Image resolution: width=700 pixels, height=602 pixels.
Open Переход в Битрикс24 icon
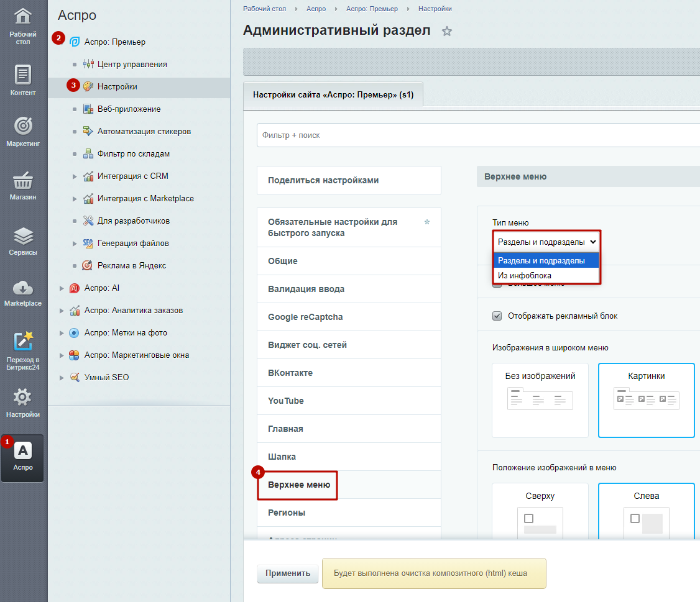tap(23, 342)
